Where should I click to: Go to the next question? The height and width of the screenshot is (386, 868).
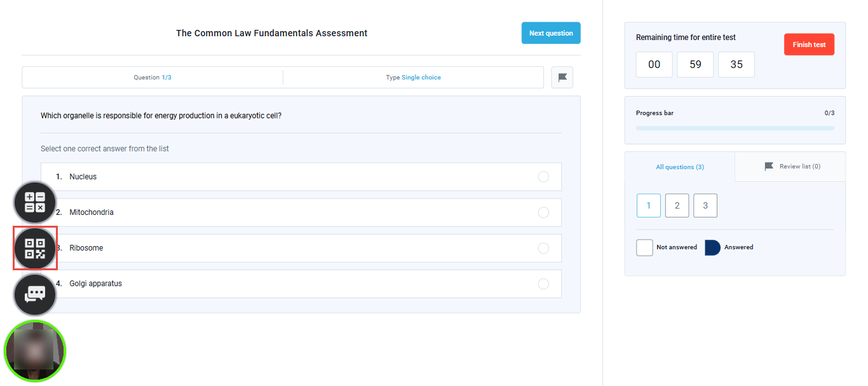click(551, 33)
